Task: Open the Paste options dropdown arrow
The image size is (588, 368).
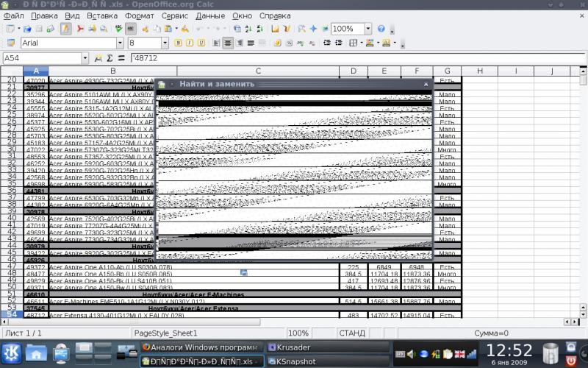Action: tap(176, 29)
